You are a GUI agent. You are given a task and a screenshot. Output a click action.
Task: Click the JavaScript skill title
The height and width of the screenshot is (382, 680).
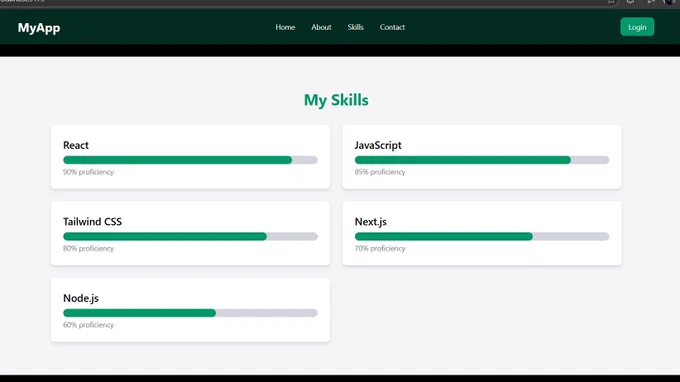tap(378, 145)
